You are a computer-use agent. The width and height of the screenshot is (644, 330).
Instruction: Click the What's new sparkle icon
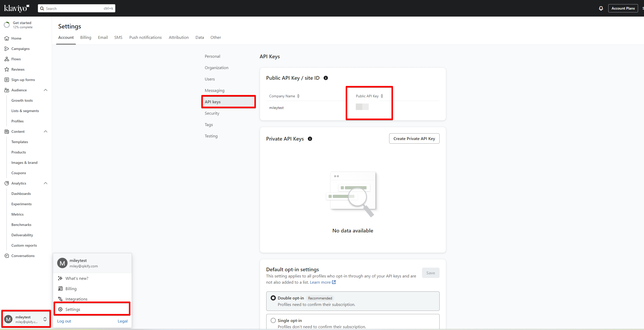(60, 278)
